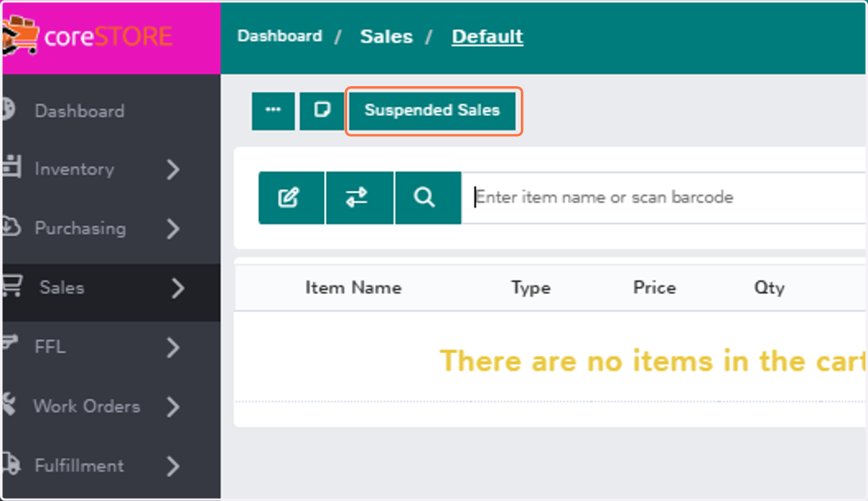Expand the Sales chevron arrow
This screenshot has width=868, height=501.
[178, 288]
